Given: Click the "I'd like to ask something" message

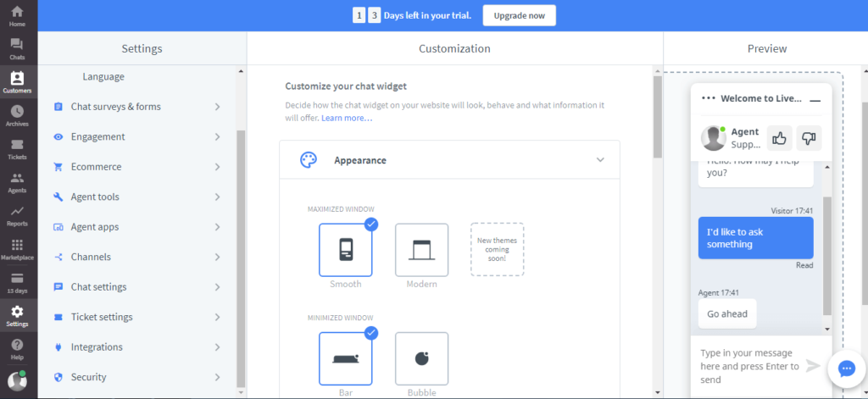Looking at the screenshot, I should click(x=755, y=238).
